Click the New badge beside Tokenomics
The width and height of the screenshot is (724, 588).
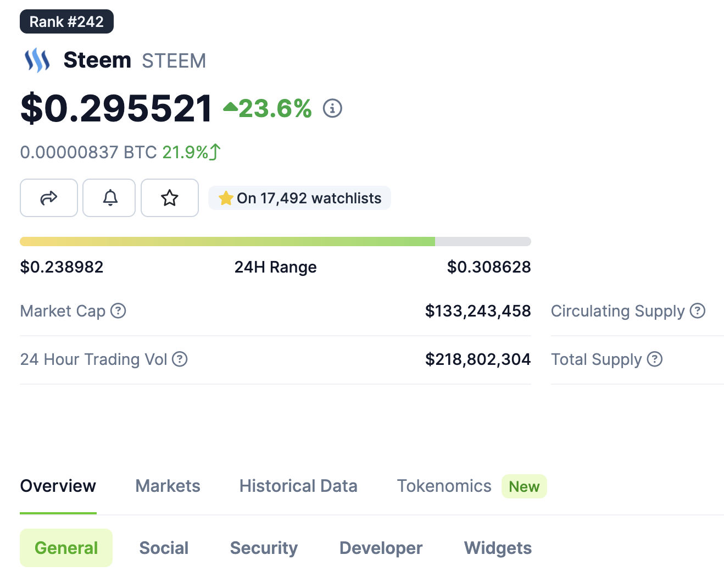[x=524, y=486]
